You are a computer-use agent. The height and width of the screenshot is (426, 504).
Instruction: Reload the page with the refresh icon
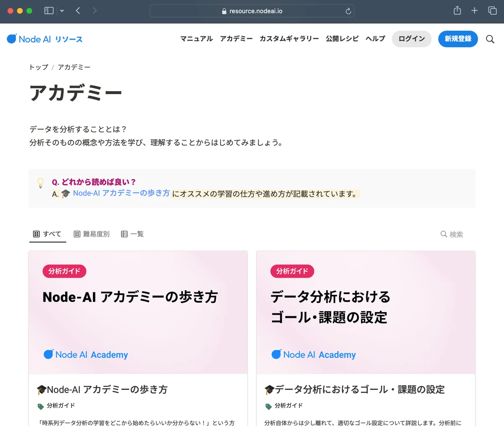tap(348, 11)
